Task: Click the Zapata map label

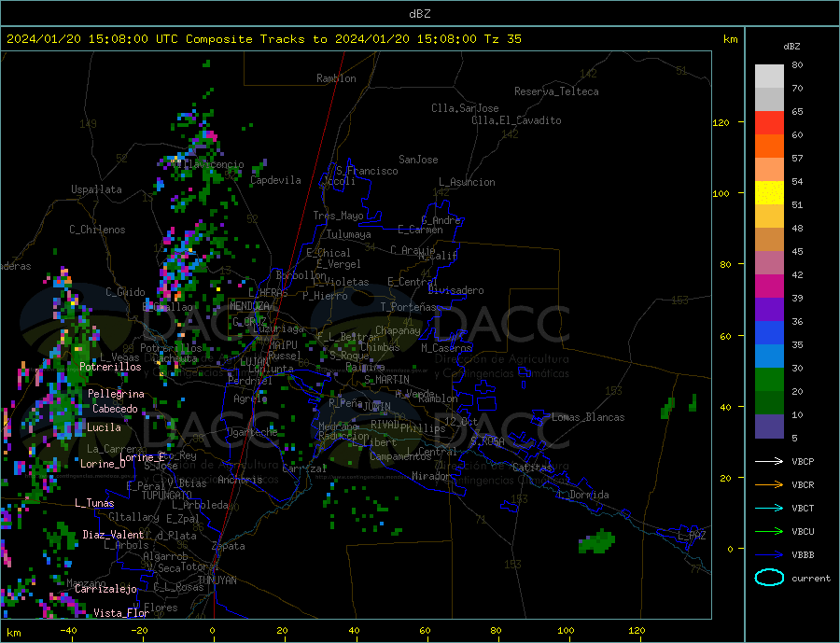Action: (229, 546)
